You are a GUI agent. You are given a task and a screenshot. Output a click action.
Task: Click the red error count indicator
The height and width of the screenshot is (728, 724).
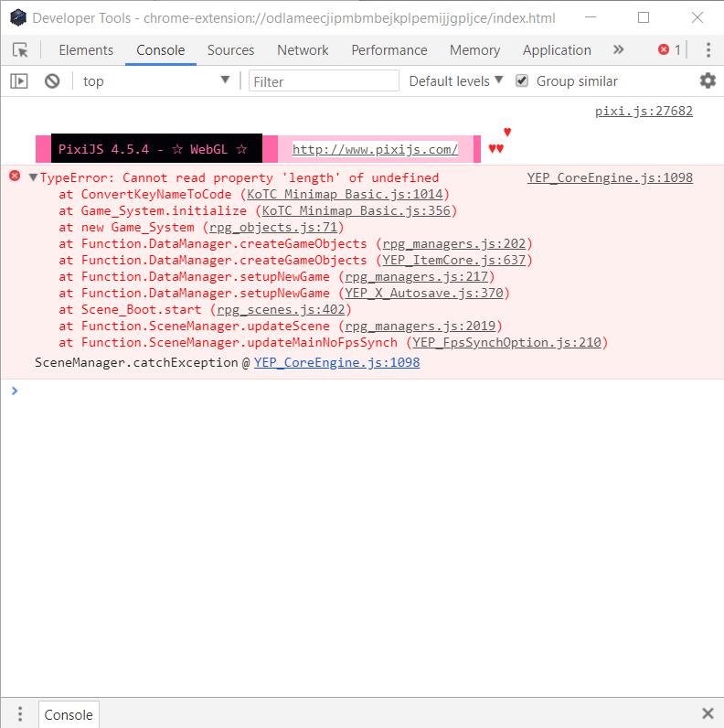[669, 49]
